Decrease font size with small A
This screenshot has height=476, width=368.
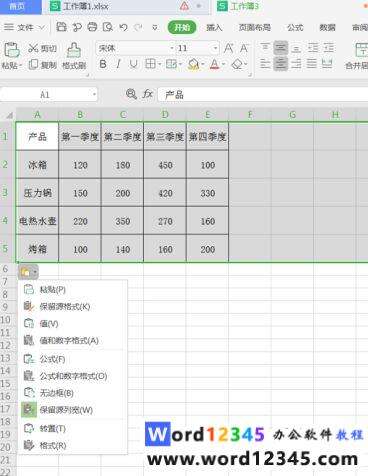[244, 48]
